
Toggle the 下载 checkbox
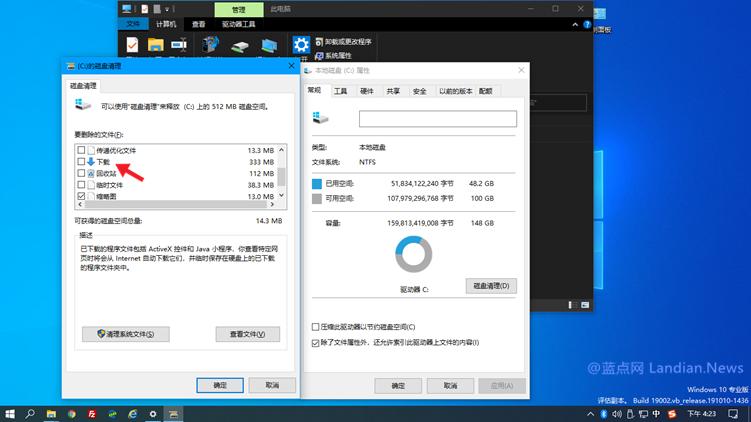click(x=81, y=162)
